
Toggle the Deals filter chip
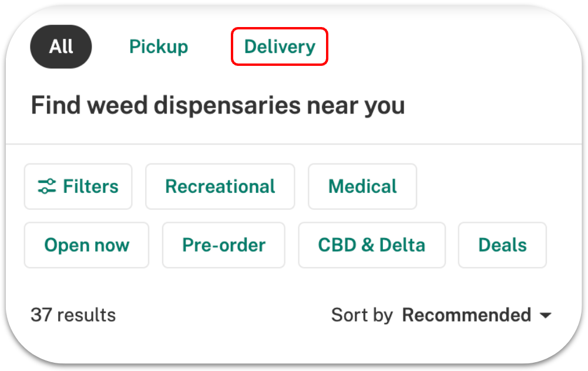point(502,245)
